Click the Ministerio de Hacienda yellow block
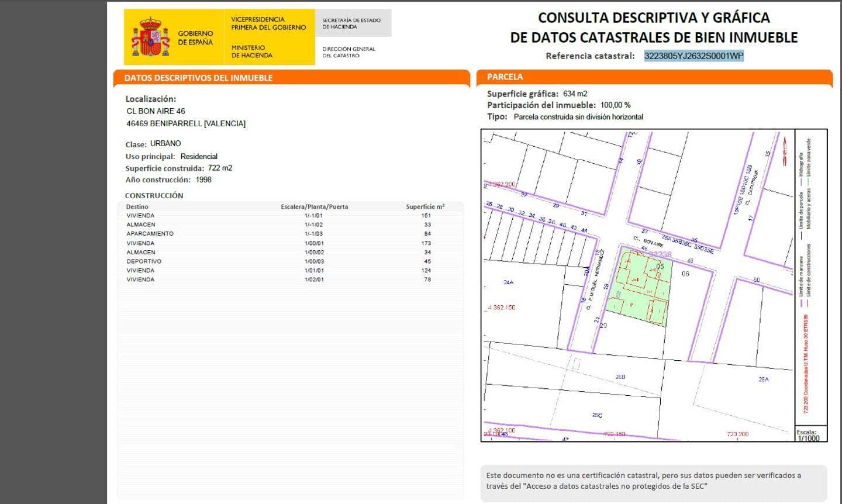Image resolution: width=842 pixels, height=504 pixels. pos(268,37)
